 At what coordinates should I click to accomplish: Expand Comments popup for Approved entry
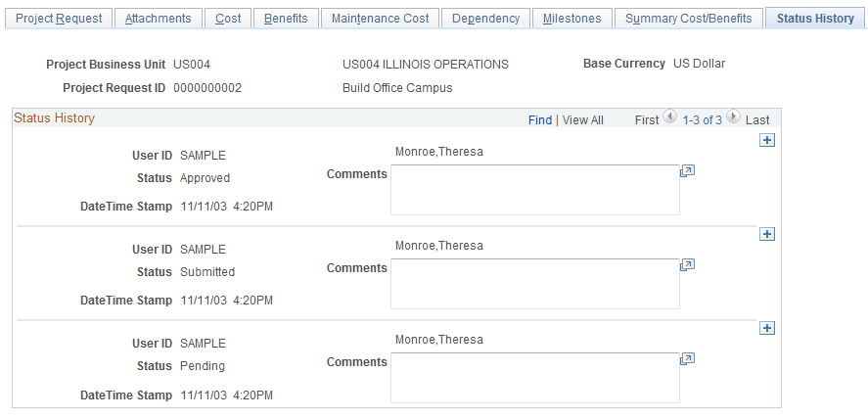(x=687, y=171)
